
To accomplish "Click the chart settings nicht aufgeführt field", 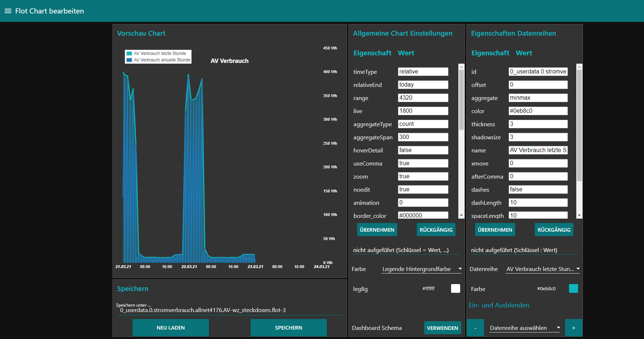I will point(407,250).
